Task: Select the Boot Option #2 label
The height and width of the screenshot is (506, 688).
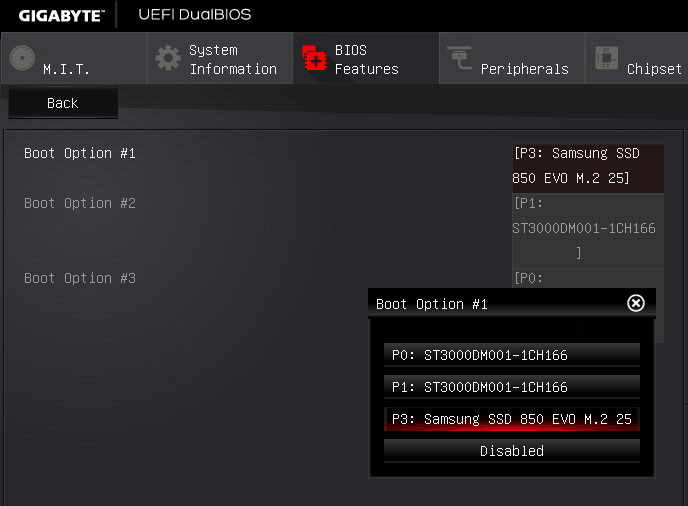Action: (80, 203)
